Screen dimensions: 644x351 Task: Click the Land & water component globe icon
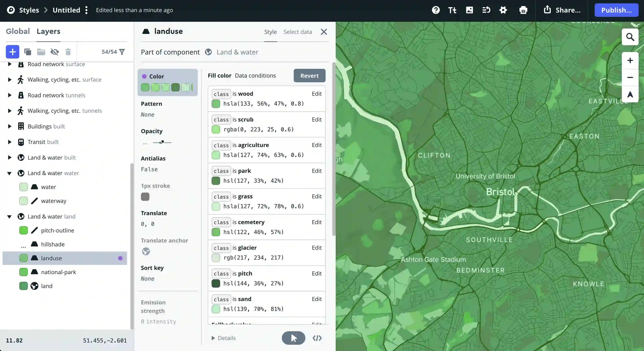coord(208,52)
